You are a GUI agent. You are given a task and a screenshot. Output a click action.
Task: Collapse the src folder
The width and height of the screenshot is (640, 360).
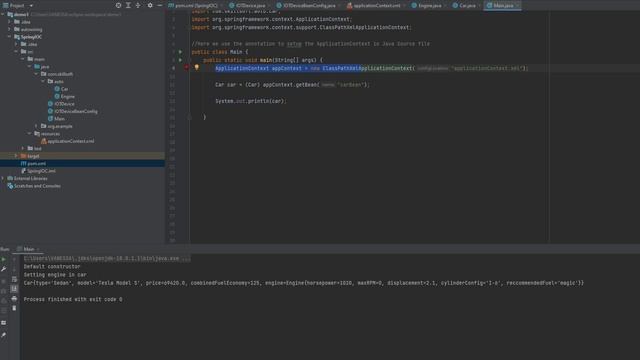16,51
